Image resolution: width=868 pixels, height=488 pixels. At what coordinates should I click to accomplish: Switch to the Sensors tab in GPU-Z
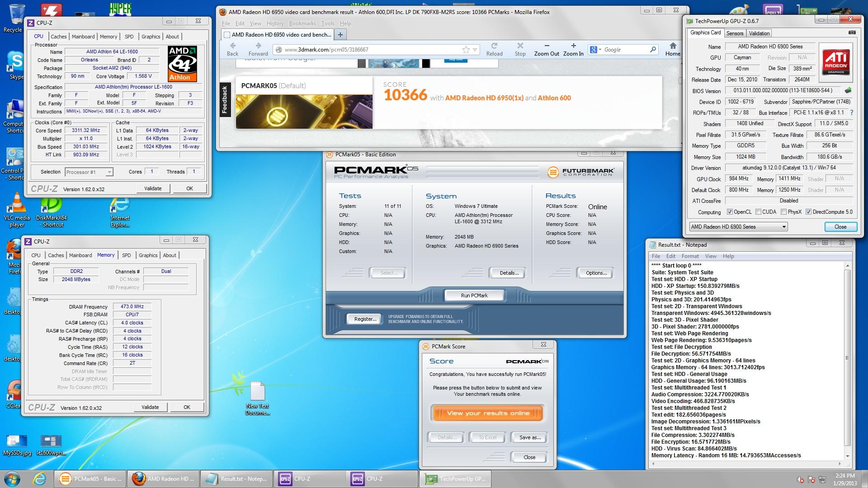coord(735,33)
